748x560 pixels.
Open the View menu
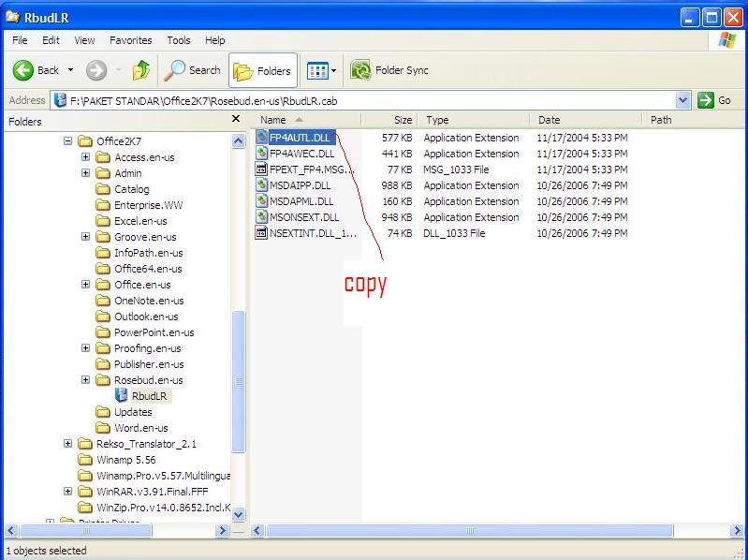point(84,40)
